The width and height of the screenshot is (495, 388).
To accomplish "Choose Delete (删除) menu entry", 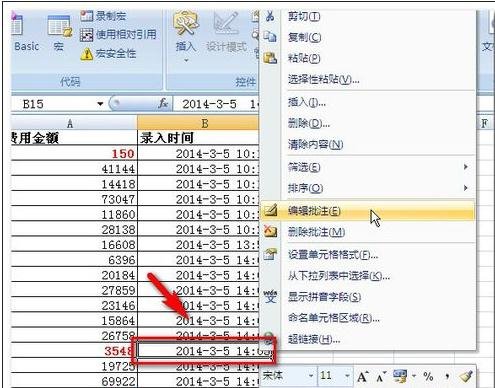I will (x=368, y=124).
